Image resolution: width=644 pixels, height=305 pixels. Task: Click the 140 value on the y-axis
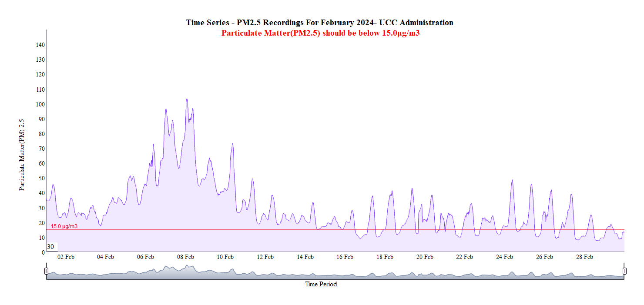pos(40,45)
